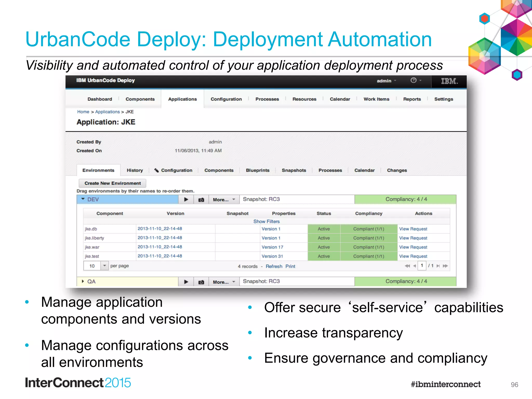Click the Show Filters link
Viewport: 532px width, 399px height.
(x=267, y=221)
